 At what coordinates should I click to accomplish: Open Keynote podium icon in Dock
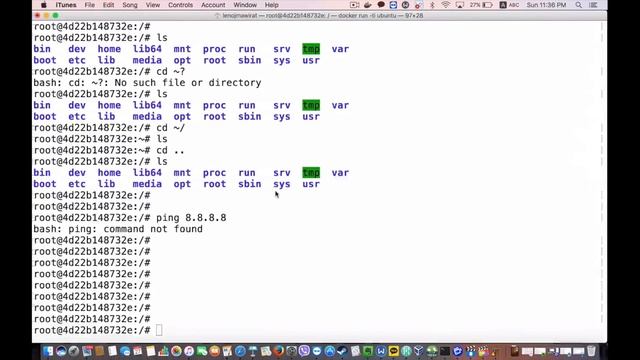point(253,351)
